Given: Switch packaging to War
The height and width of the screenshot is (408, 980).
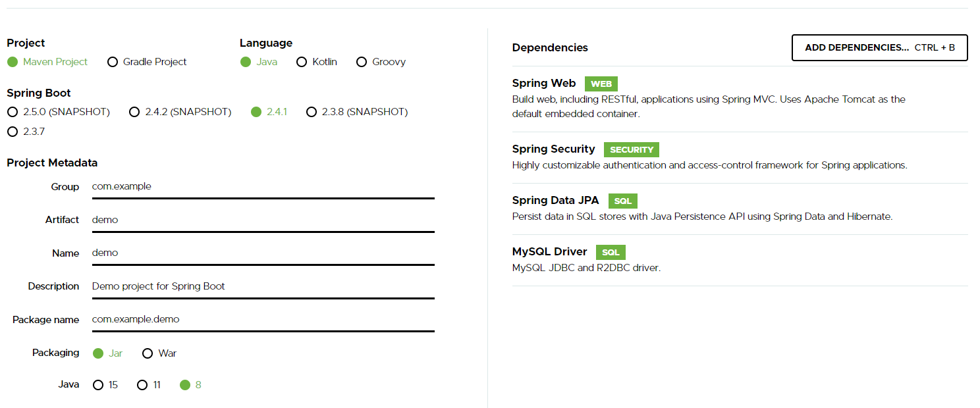Looking at the screenshot, I should click(148, 353).
